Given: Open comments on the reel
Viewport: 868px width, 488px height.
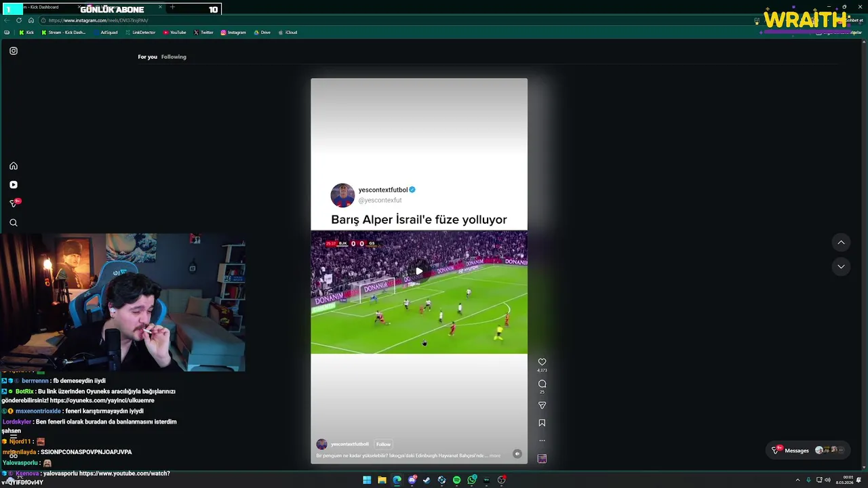Looking at the screenshot, I should click(x=542, y=384).
